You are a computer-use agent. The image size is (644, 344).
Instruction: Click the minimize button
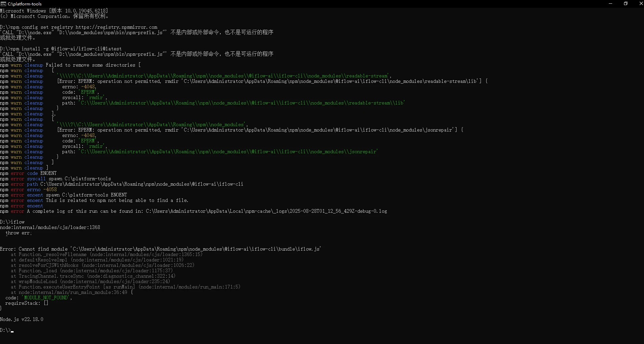tap(610, 4)
